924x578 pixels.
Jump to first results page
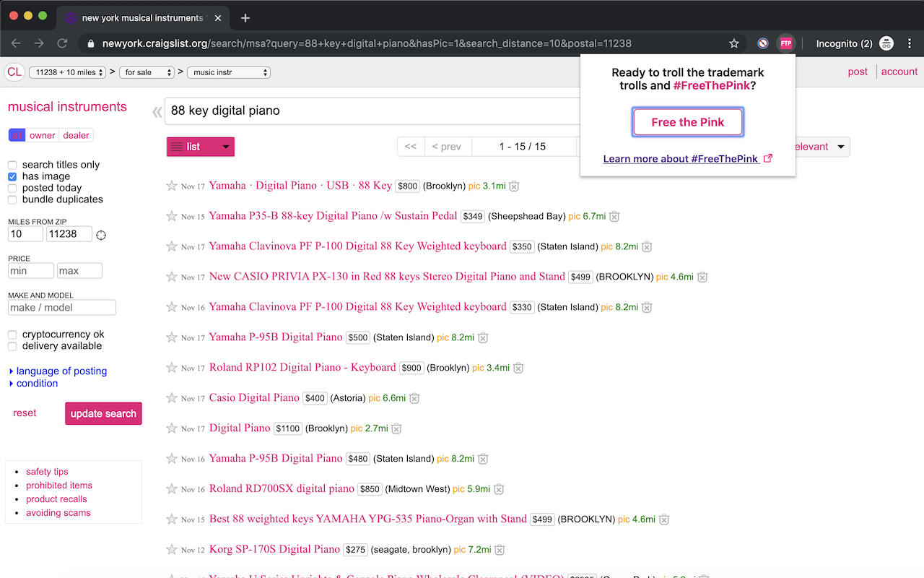click(x=410, y=147)
